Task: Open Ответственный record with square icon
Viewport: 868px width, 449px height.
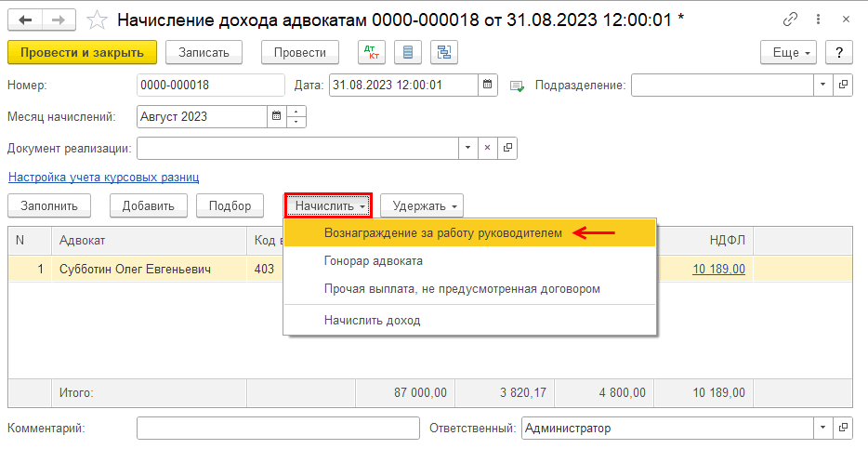Action: [x=843, y=429]
